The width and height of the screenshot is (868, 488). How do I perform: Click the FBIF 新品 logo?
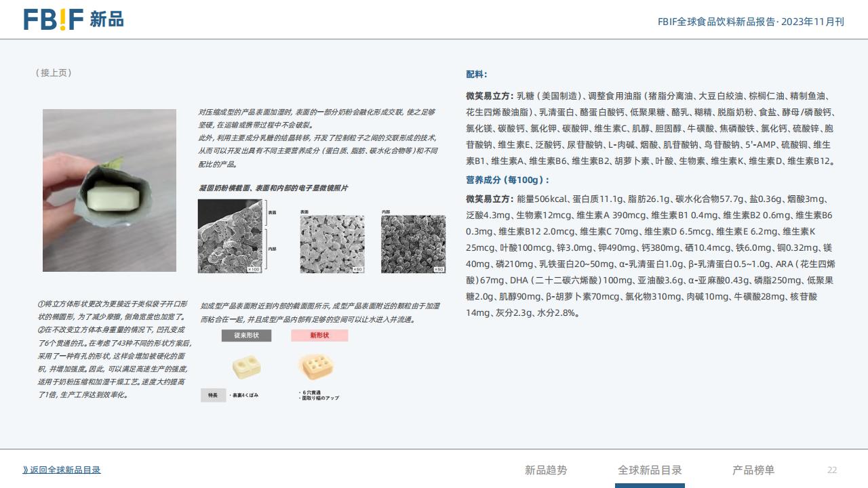tap(73, 19)
